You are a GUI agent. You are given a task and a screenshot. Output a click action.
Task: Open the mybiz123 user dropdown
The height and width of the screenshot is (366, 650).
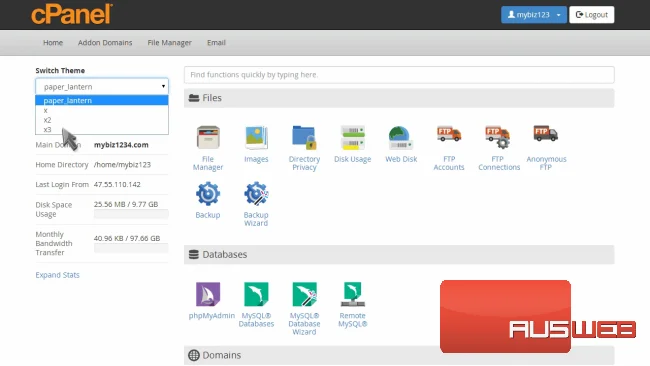click(534, 15)
